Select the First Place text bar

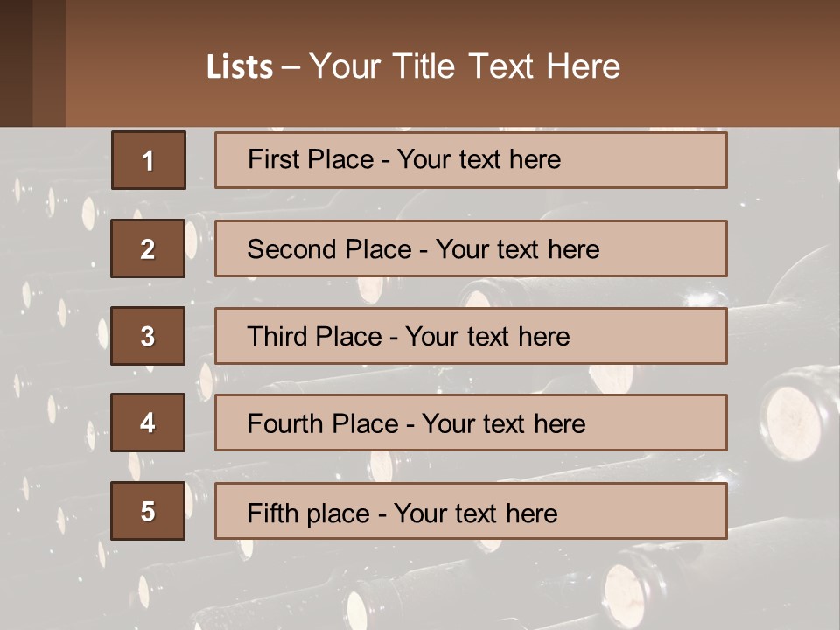tap(471, 160)
